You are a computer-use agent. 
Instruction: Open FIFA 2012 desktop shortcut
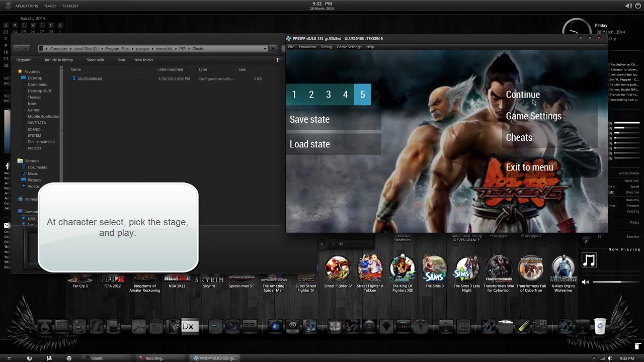112,280
